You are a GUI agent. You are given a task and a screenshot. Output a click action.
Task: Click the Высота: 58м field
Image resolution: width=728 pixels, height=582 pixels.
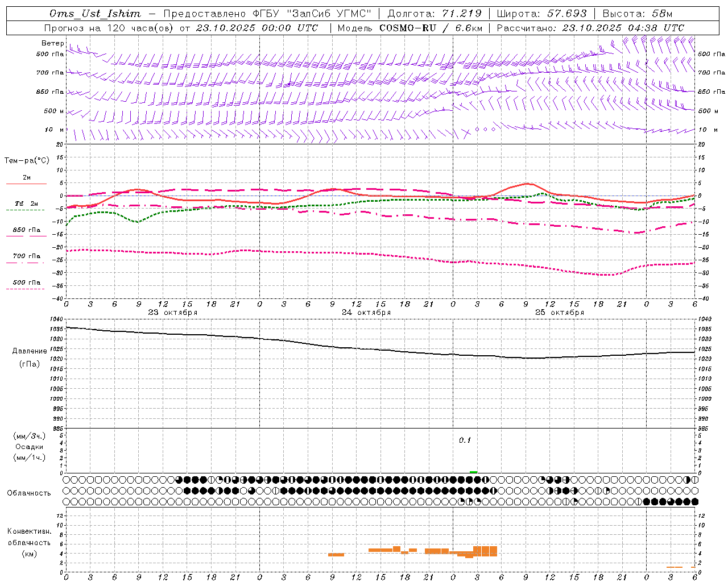click(x=638, y=14)
